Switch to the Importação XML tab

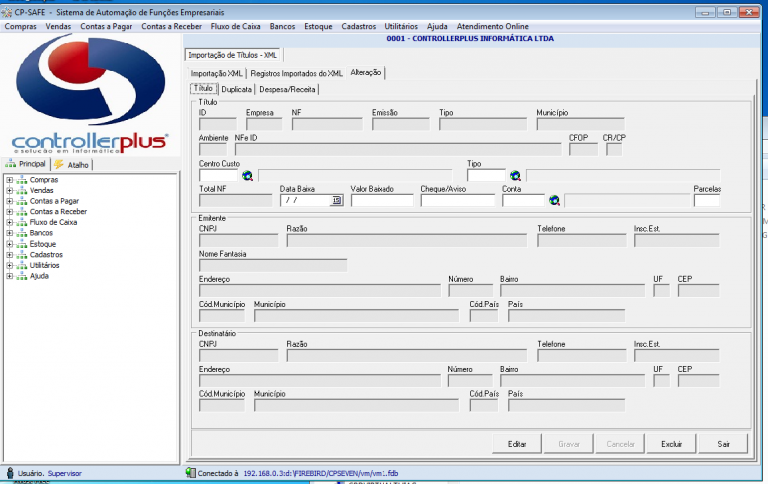point(216,73)
